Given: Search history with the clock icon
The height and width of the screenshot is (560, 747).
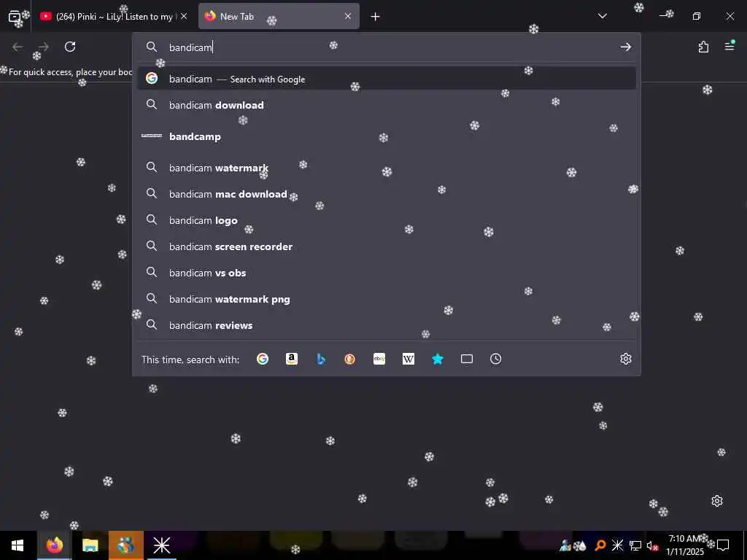Looking at the screenshot, I should pos(496,359).
